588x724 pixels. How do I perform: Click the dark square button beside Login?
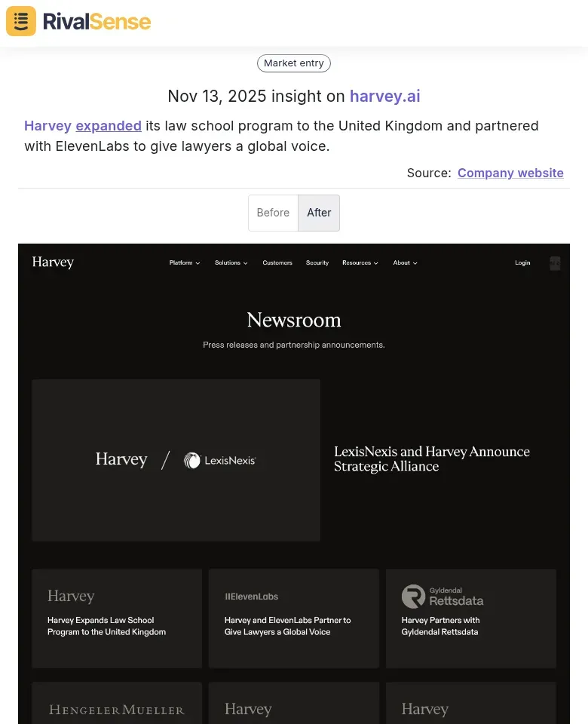[555, 263]
